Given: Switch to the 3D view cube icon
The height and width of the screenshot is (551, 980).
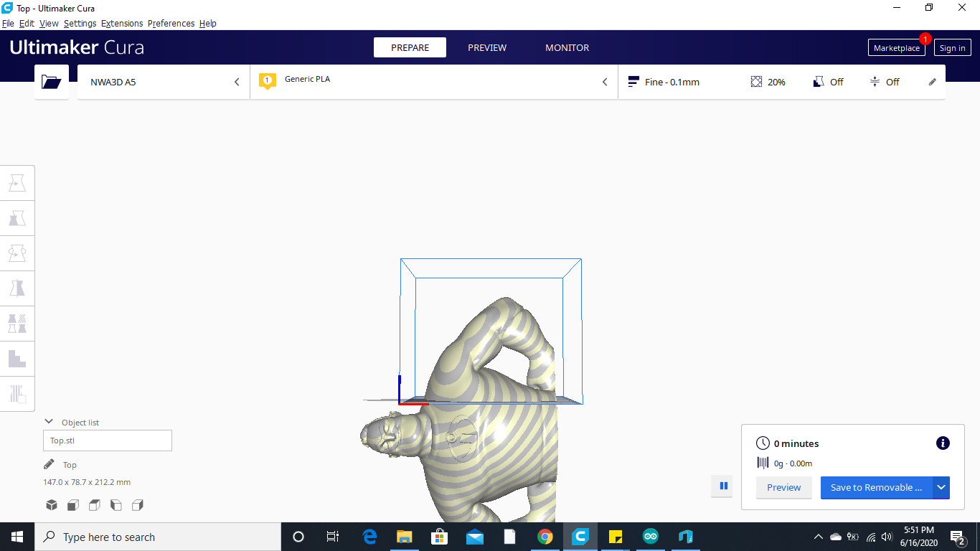Looking at the screenshot, I should coord(51,505).
